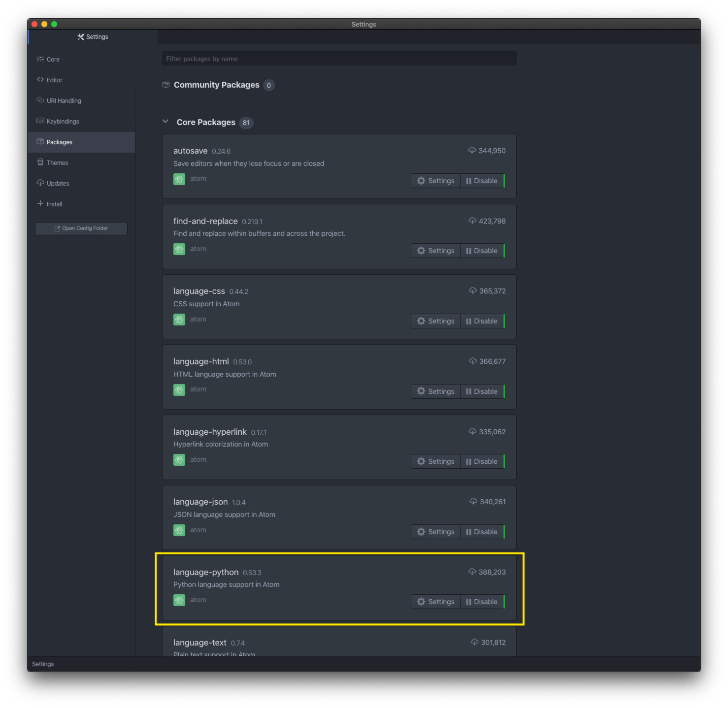Select the Packages section
Image resolution: width=728 pixels, height=708 pixels.
coord(81,142)
